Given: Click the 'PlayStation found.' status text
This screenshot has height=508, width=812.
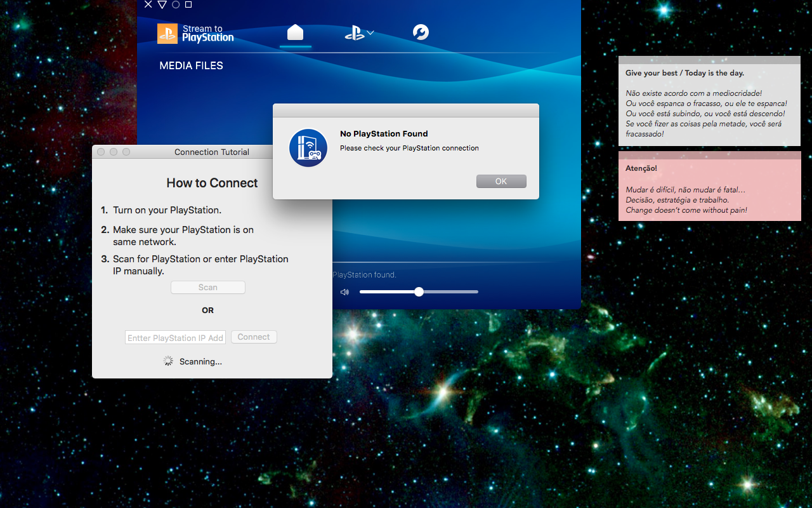Looking at the screenshot, I should [x=364, y=275].
